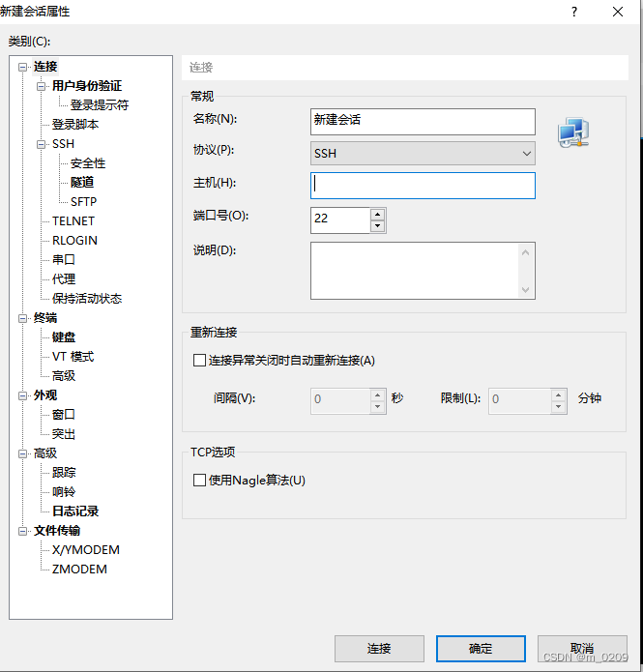Open 窗口 settings

(x=64, y=415)
